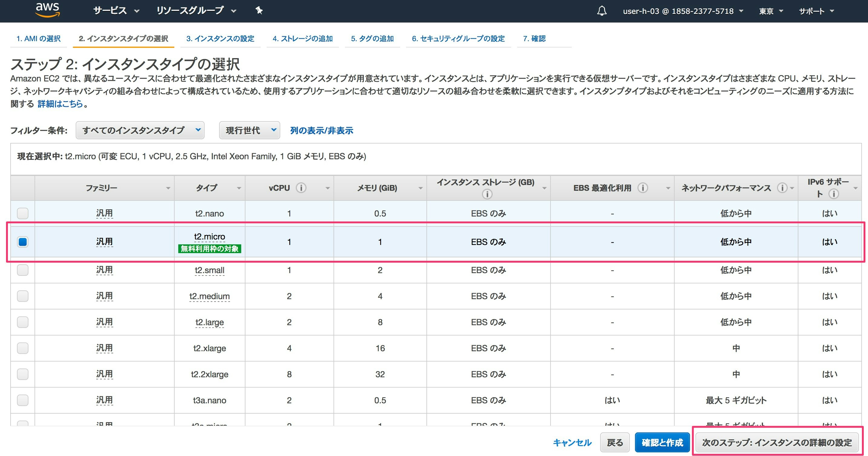Image resolution: width=868 pixels, height=456 pixels.
Task: Click info icon under インスタンス ストレージ header
Action: click(x=487, y=194)
